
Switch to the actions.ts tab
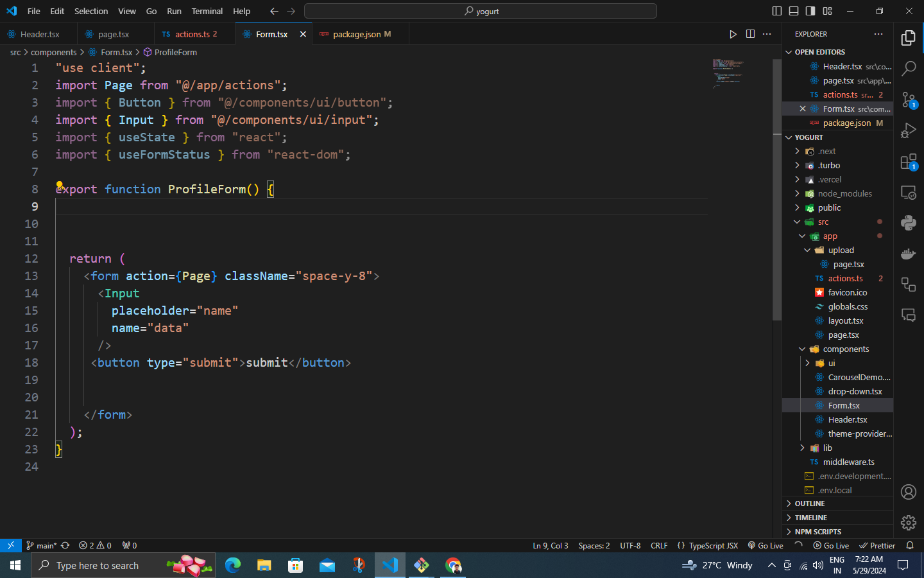tap(192, 34)
